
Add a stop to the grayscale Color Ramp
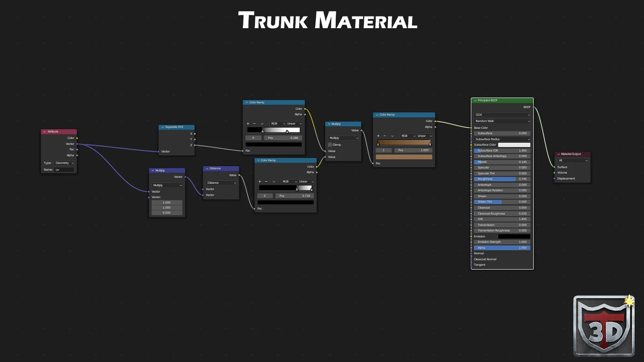pos(248,123)
